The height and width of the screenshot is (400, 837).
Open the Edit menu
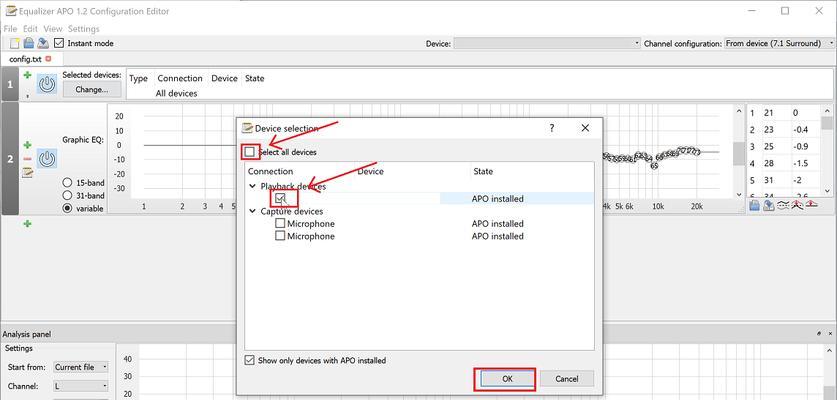coord(30,29)
